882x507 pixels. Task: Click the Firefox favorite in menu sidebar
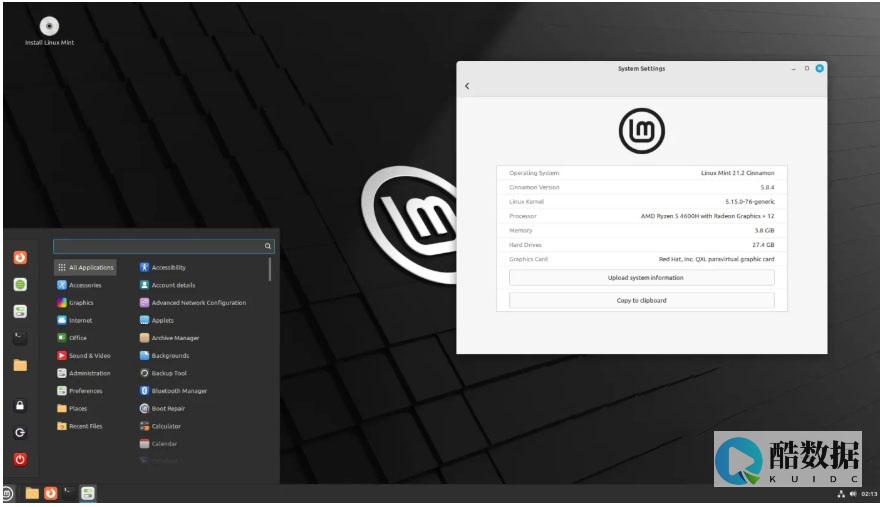[20, 258]
